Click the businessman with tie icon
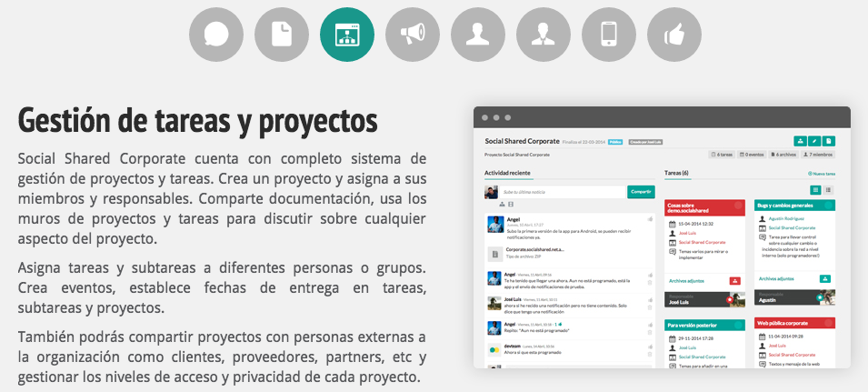Image resolution: width=868 pixels, height=392 pixels. [544, 35]
